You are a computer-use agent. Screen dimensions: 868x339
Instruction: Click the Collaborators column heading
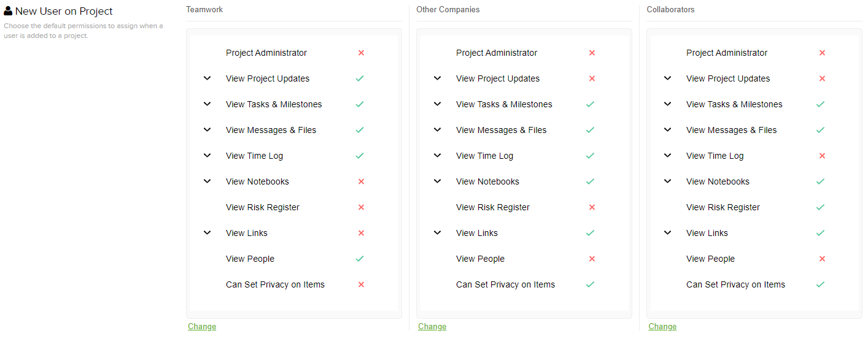click(671, 10)
